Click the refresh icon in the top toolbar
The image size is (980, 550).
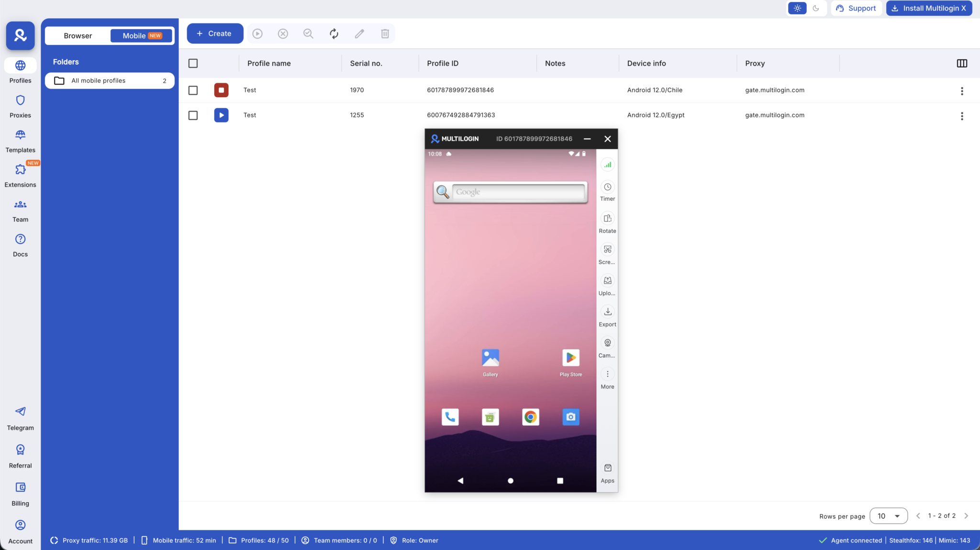334,34
